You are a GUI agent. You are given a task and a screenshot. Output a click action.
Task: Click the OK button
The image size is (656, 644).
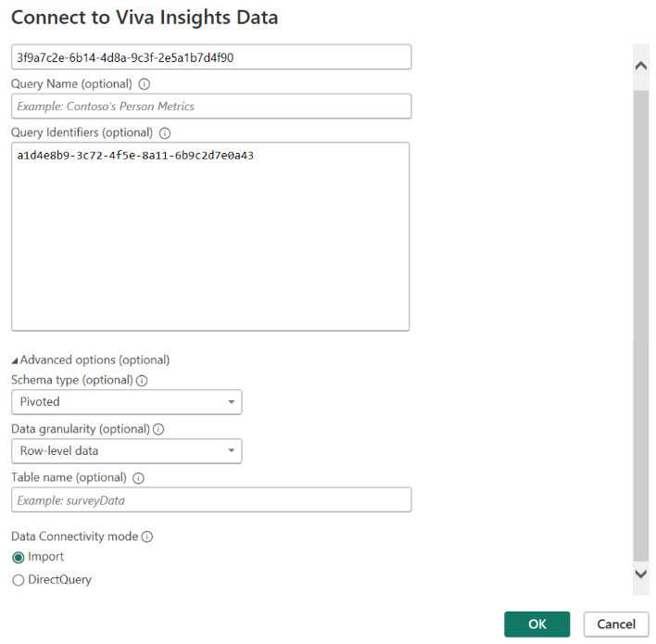tap(537, 625)
